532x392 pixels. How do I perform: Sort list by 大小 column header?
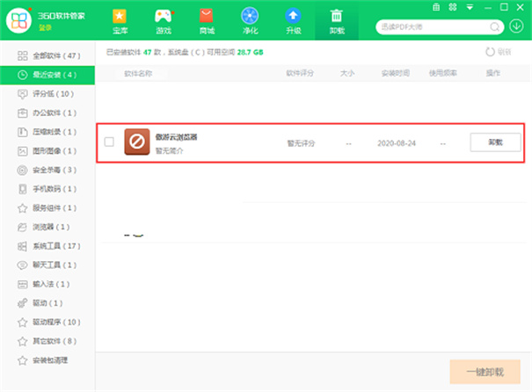coord(348,74)
